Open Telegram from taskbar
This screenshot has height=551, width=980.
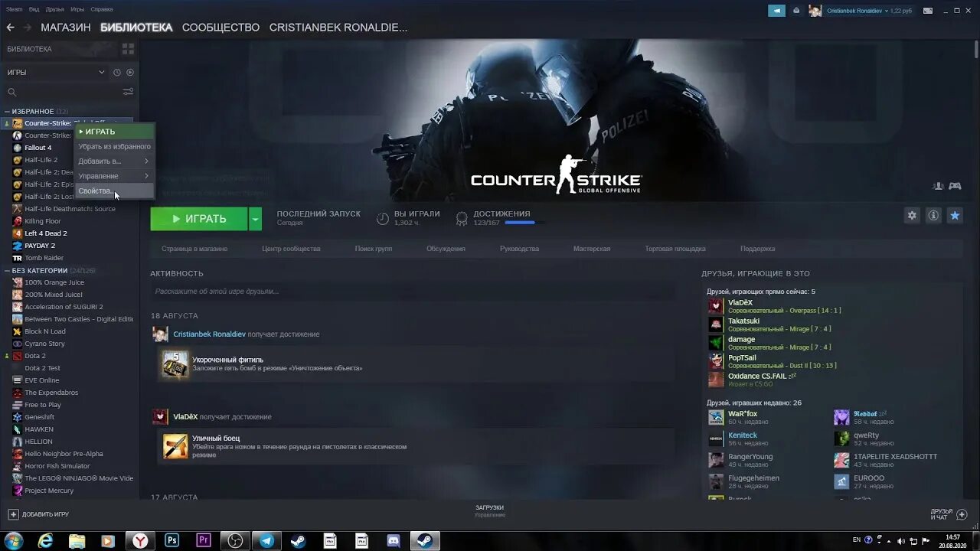point(266,540)
